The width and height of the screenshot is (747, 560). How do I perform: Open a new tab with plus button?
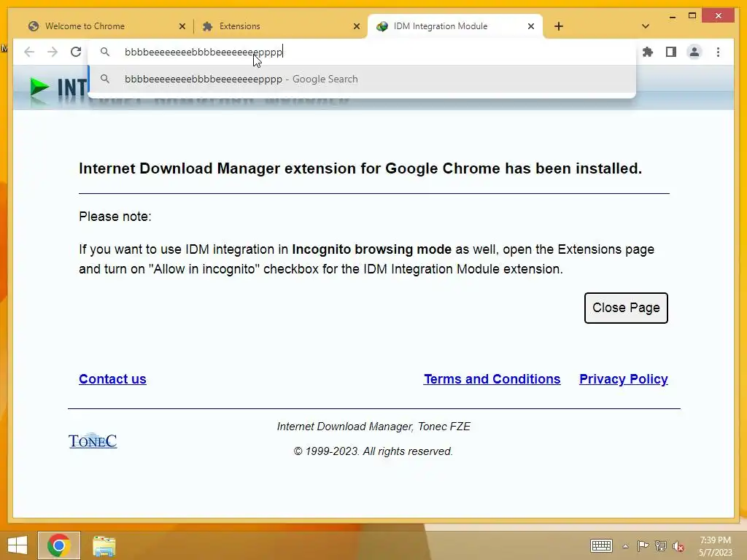559,26
